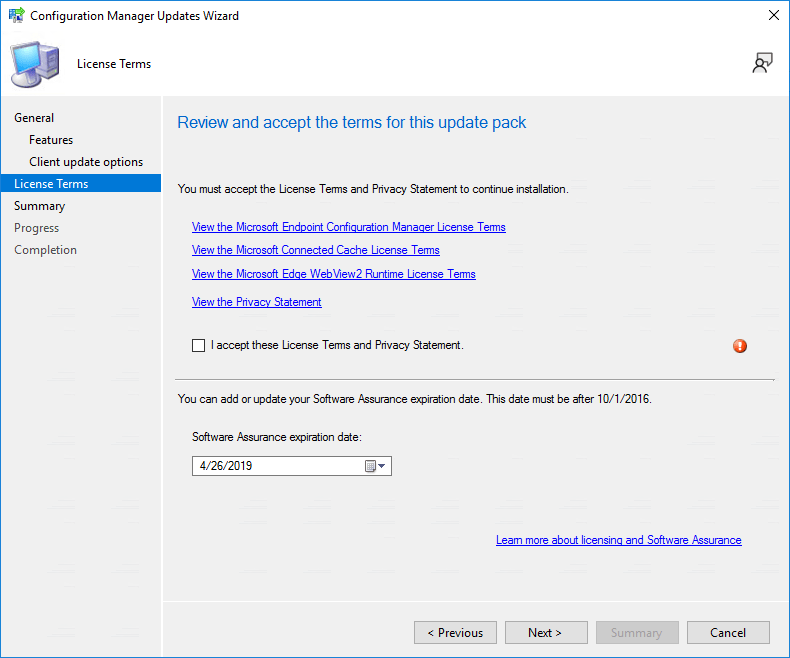The height and width of the screenshot is (658, 790).
Task: Click the red error warning icon
Action: pos(740,346)
